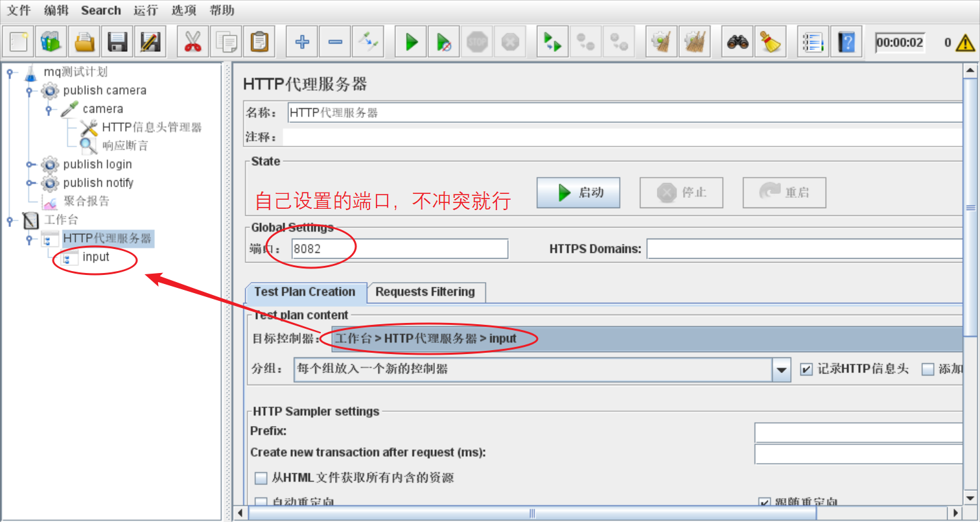This screenshot has height=522, width=980.
Task: Open the 运行 menu
Action: pos(146,10)
